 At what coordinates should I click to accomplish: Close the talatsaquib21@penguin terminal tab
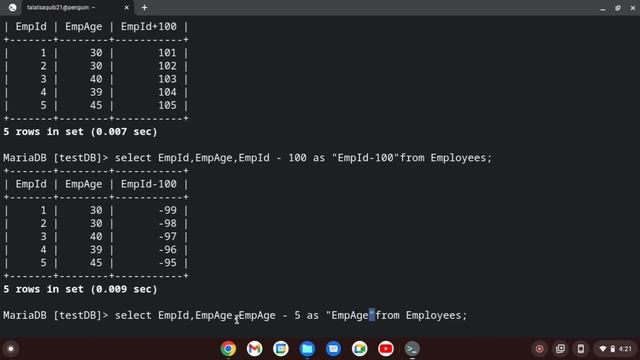click(127, 7)
